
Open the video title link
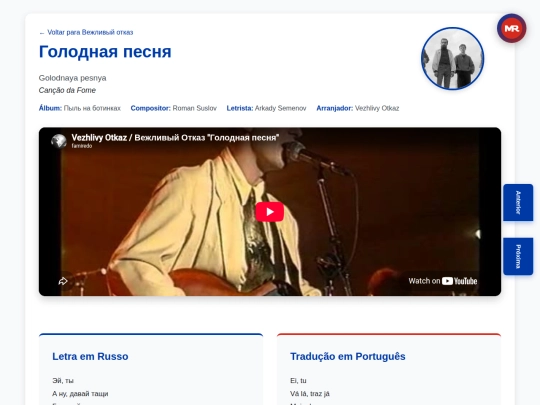[175, 137]
